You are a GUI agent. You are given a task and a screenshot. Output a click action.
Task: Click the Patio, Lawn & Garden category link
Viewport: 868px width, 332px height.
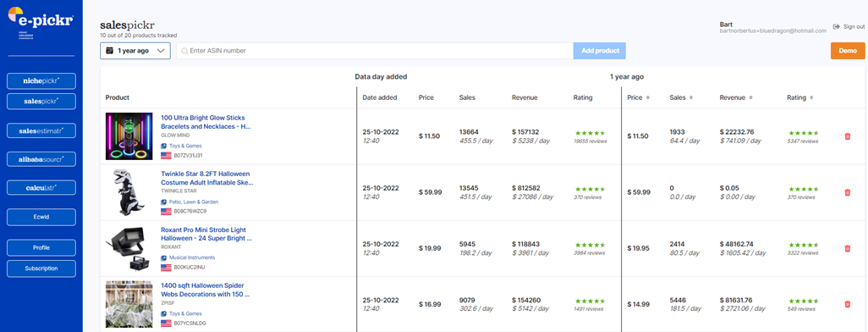tap(194, 202)
